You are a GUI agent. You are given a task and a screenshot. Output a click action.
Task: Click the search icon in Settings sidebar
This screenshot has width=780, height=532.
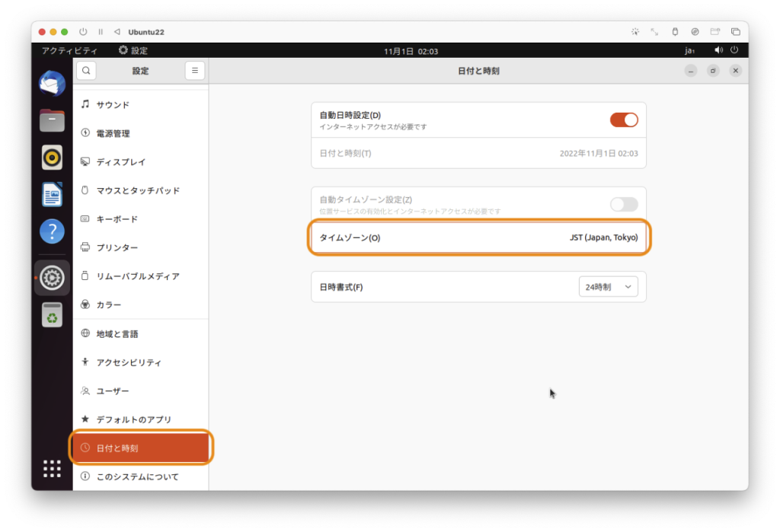(x=86, y=71)
